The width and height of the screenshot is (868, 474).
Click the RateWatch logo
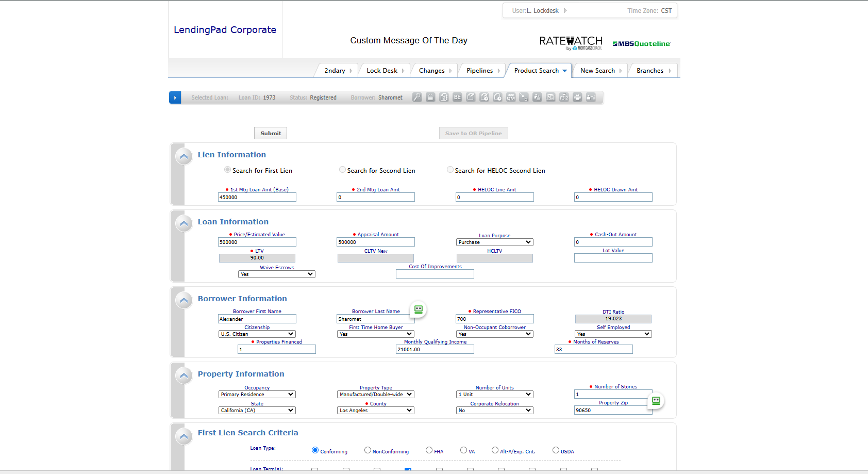click(571, 43)
